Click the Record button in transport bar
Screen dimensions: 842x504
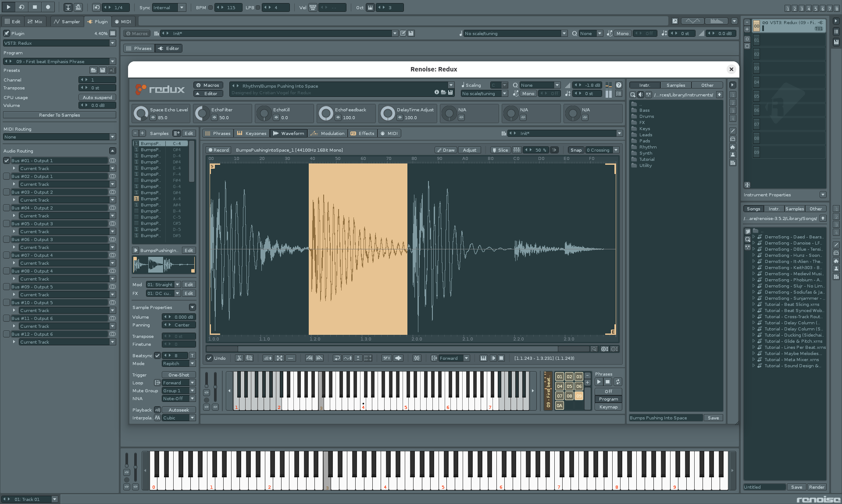[x=48, y=7]
